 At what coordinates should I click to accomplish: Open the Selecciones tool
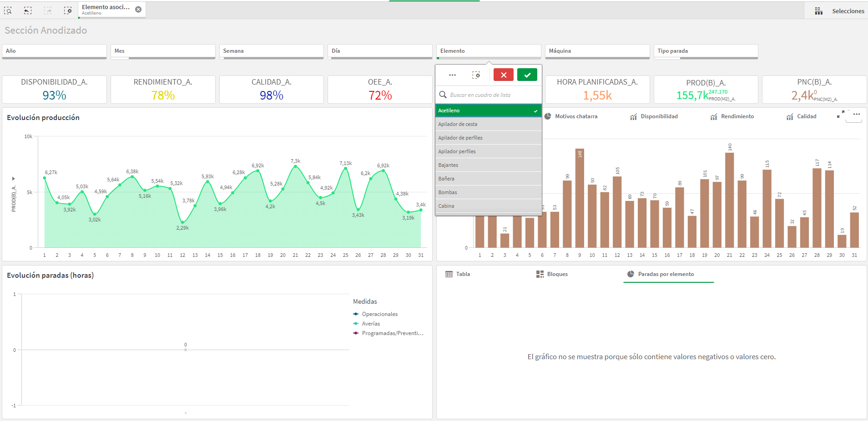(x=848, y=11)
